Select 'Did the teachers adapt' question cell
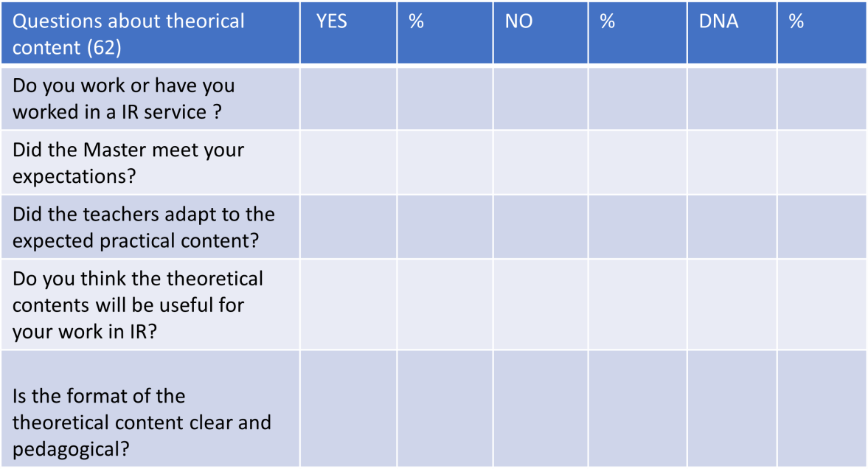The image size is (868, 469). click(150, 227)
